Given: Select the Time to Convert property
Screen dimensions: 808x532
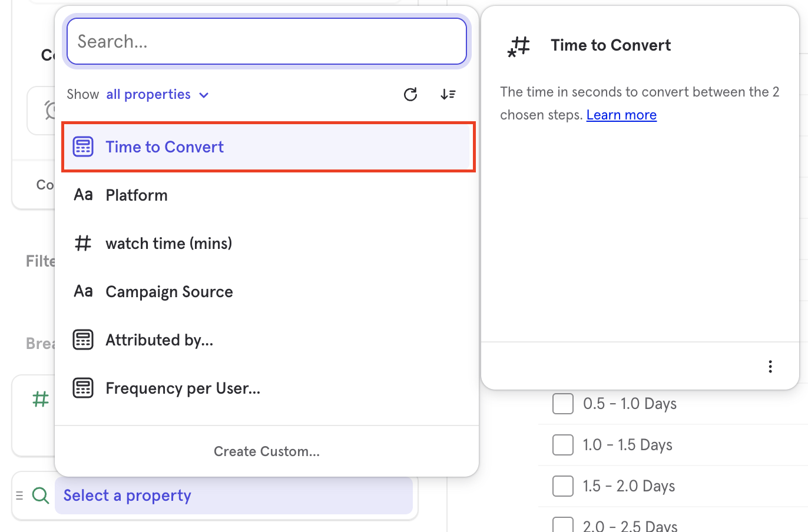Looking at the screenshot, I should pos(164,147).
